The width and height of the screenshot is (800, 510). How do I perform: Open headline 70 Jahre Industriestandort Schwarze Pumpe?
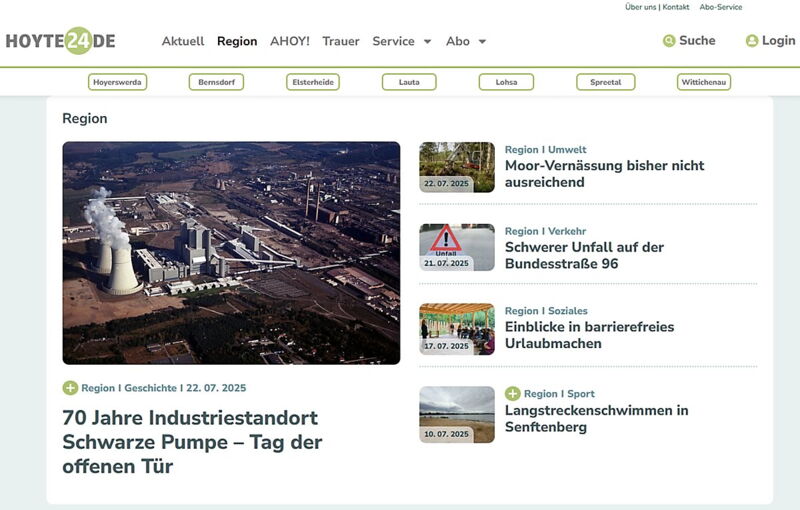coord(192,442)
